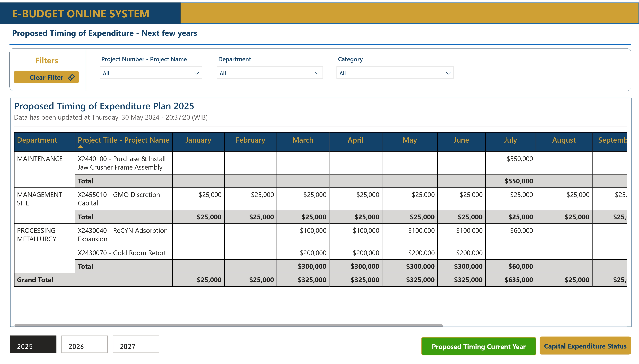Open the Capital Expenditure Status page

click(585, 346)
